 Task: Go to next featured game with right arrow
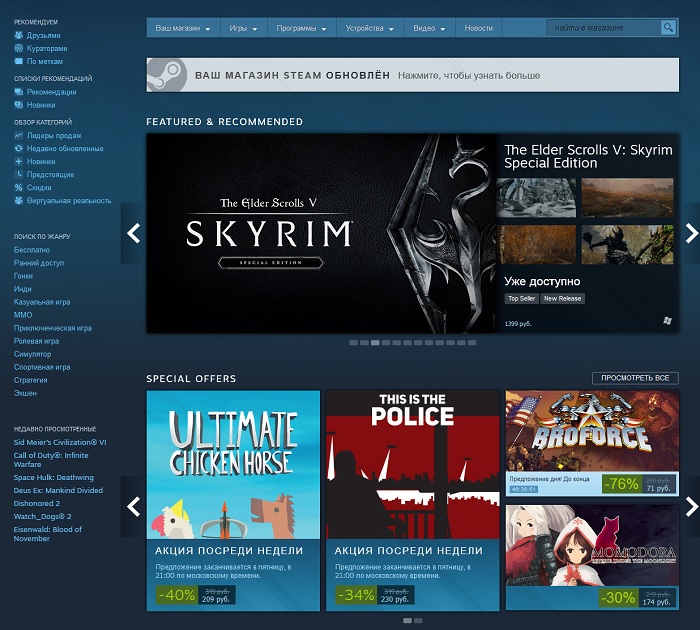tap(690, 233)
